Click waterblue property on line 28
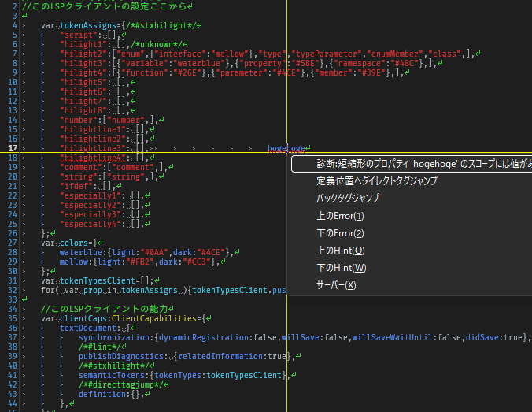The height and width of the screenshot is (412, 532). click(81, 253)
